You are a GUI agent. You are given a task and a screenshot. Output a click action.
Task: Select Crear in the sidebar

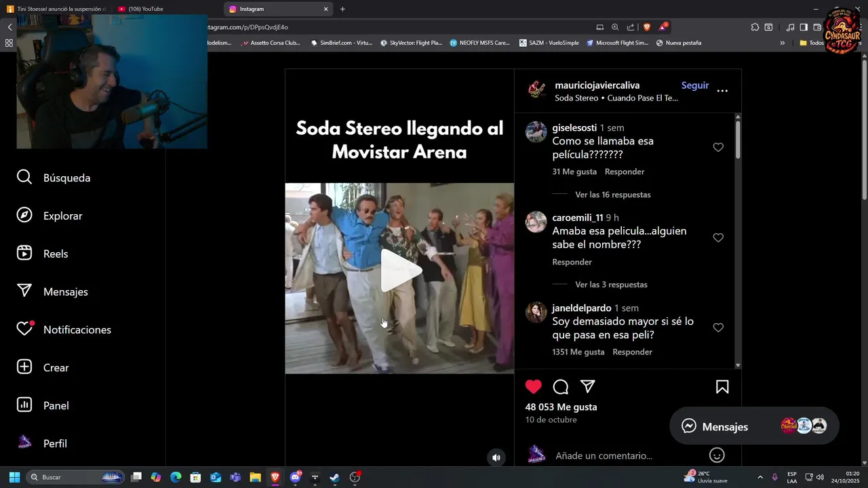pos(43,367)
